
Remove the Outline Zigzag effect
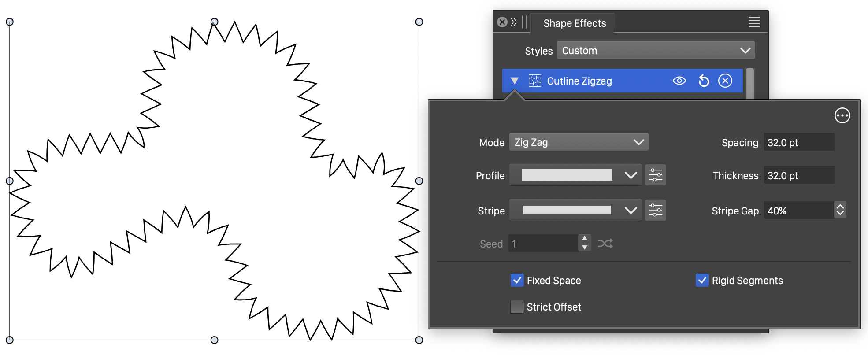coord(725,81)
